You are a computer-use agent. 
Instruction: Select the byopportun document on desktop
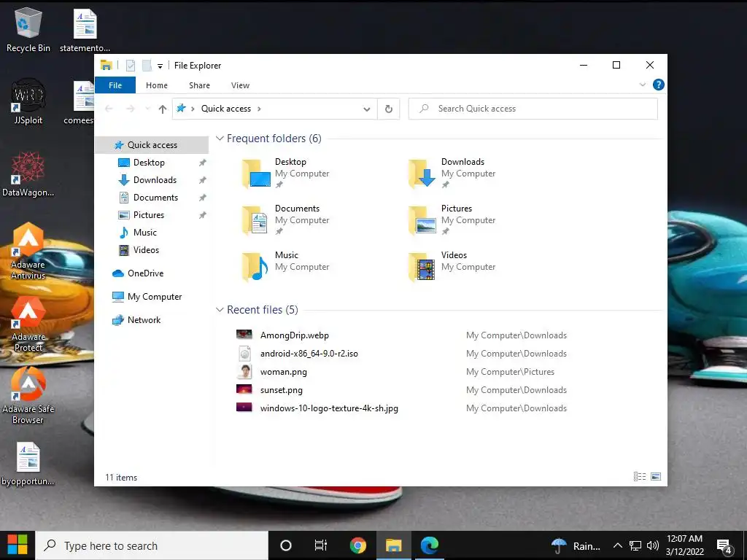coord(28,464)
